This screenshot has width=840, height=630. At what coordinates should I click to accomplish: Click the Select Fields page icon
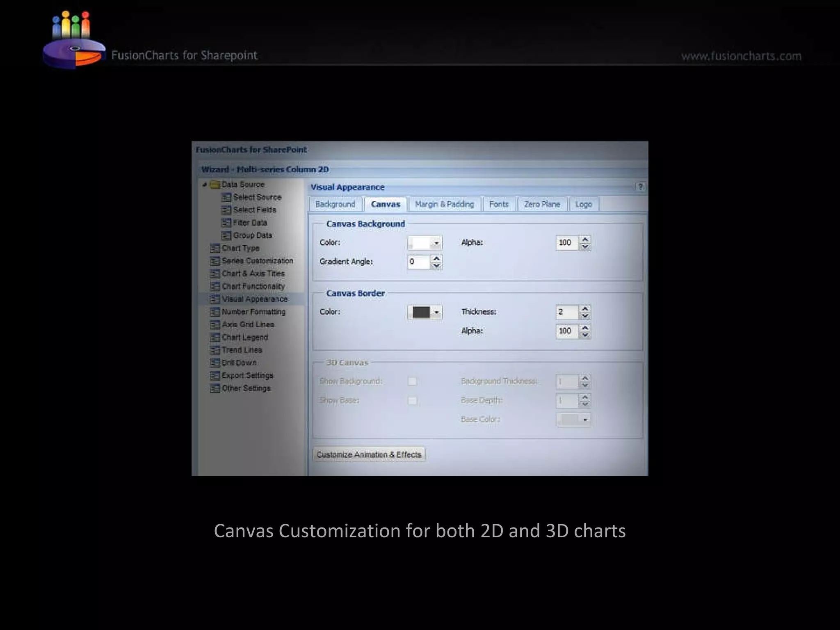click(x=226, y=210)
